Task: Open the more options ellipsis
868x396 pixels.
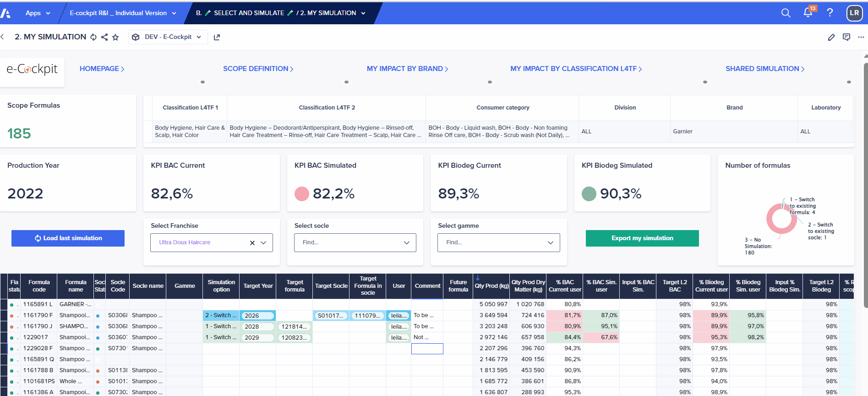Action: pyautogui.click(x=861, y=37)
